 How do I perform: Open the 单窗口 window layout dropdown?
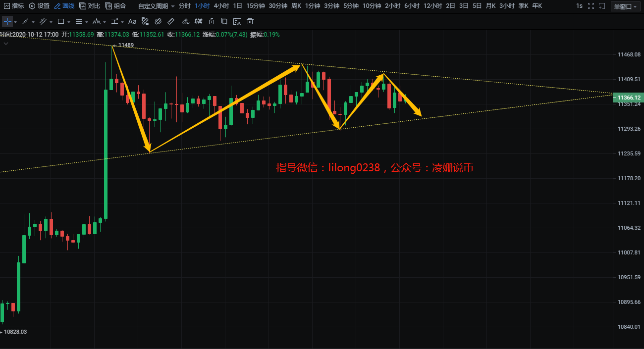click(x=625, y=6)
